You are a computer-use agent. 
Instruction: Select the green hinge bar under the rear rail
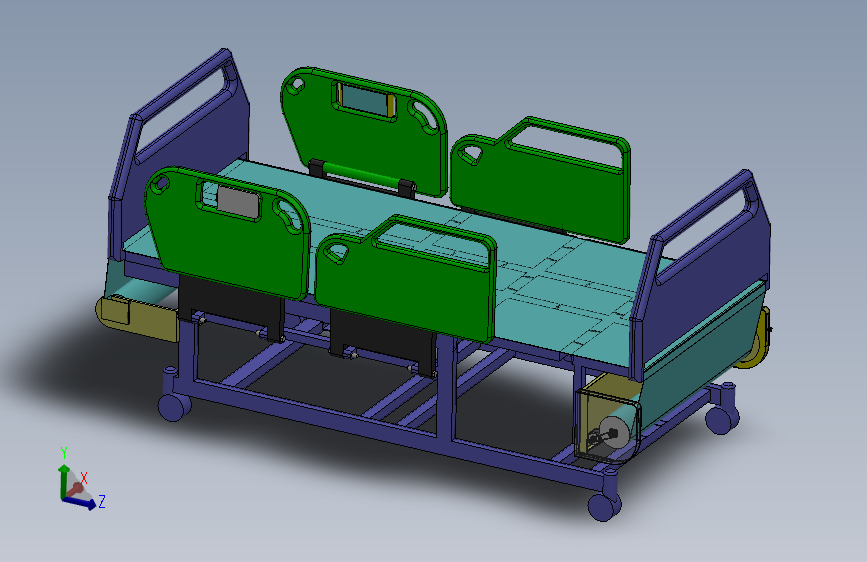click(x=362, y=176)
